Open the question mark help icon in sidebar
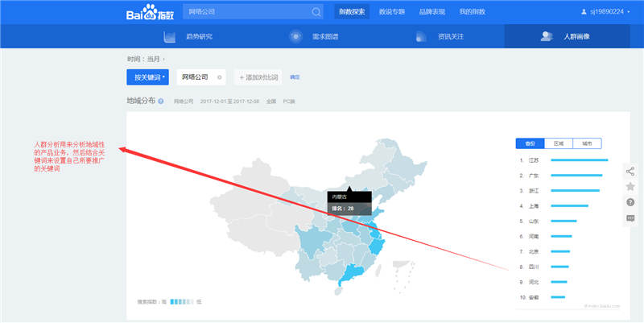This screenshot has width=644, height=323. (630, 202)
